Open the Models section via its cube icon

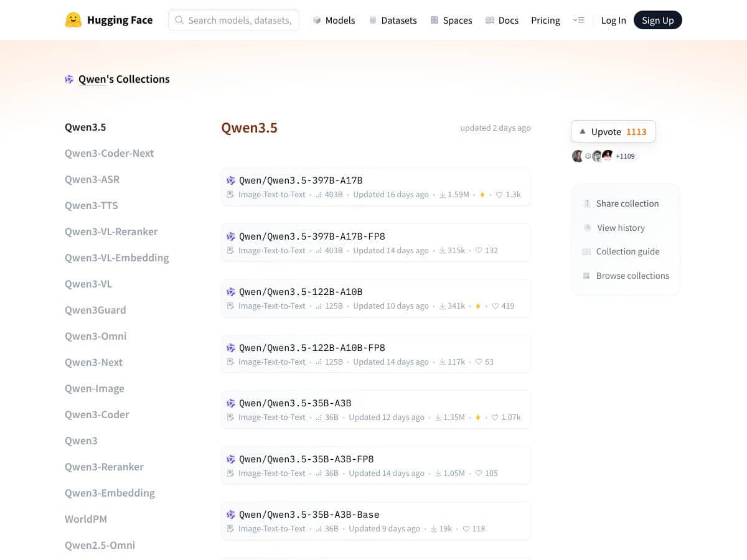[316, 20]
